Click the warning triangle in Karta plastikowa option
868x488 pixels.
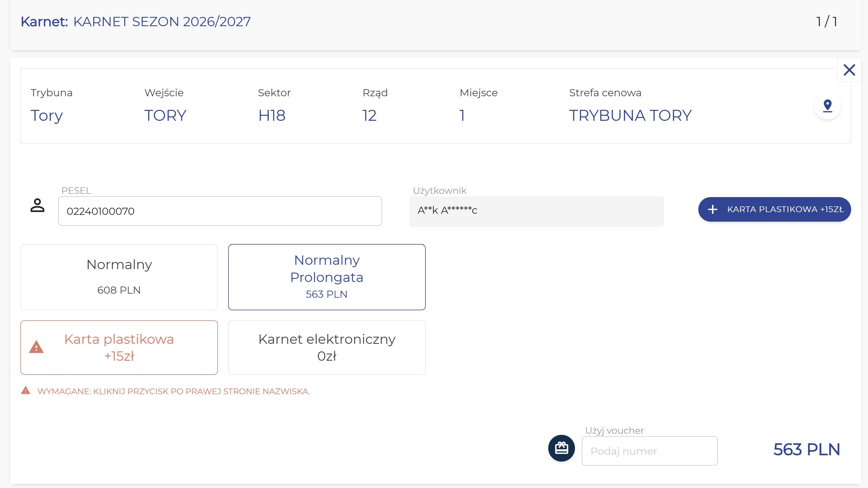36,347
